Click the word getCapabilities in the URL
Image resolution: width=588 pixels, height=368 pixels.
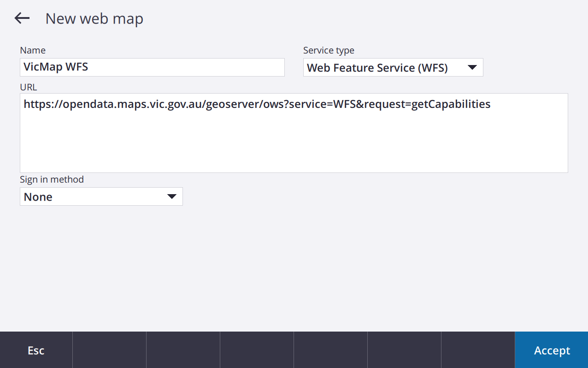click(x=451, y=104)
